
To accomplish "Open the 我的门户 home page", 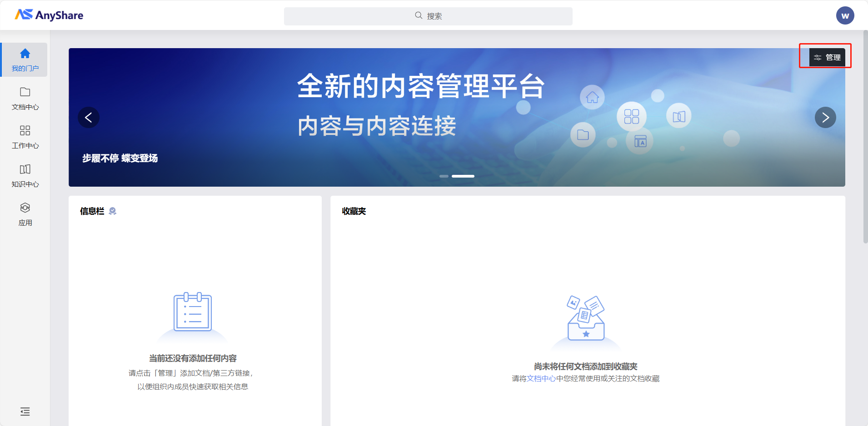I will (x=25, y=60).
